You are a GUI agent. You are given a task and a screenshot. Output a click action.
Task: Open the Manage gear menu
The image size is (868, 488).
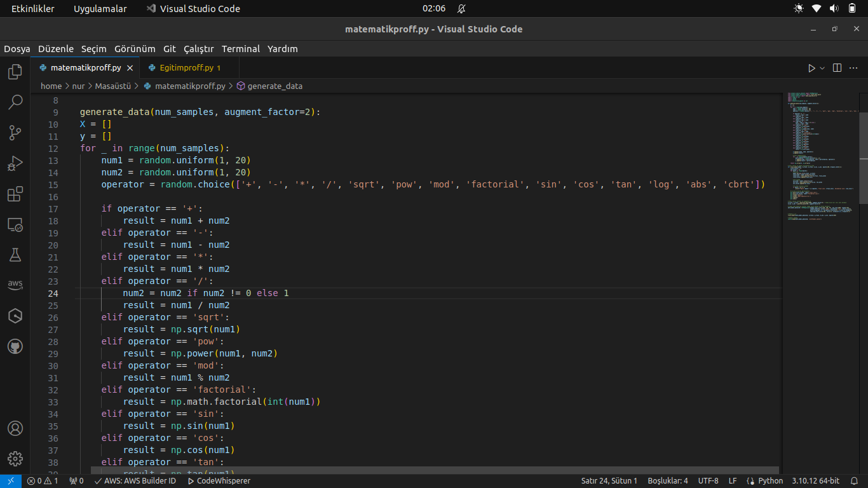coord(15,459)
